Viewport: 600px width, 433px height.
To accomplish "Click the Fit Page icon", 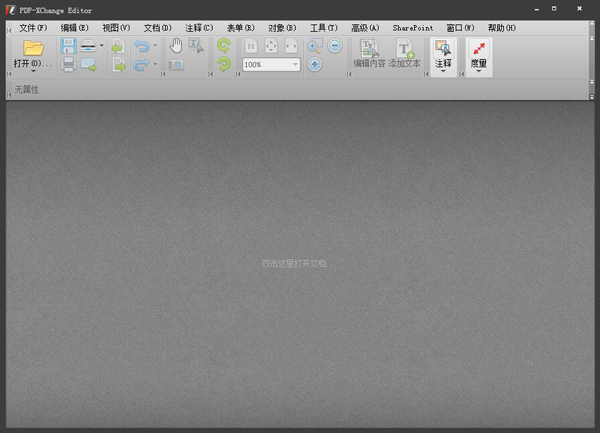I will tap(271, 46).
